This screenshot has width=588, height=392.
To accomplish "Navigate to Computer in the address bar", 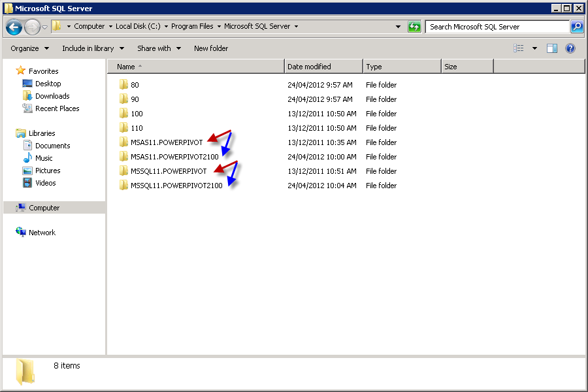I will (x=90, y=26).
